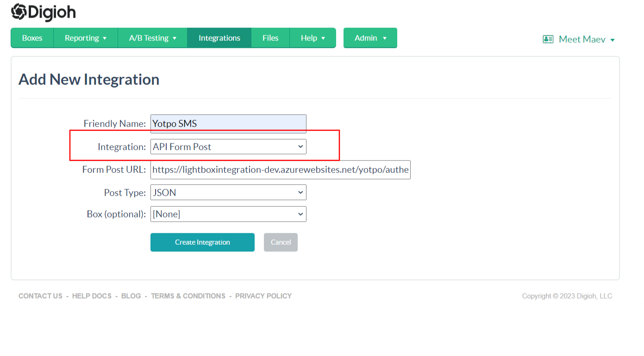
Task: Open the Help Docs link
Action: click(x=92, y=296)
